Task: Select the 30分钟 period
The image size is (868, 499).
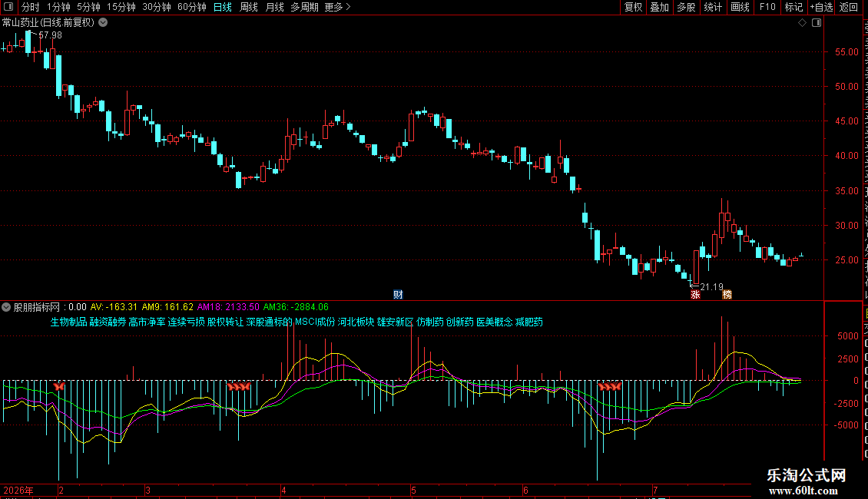Action: click(157, 7)
